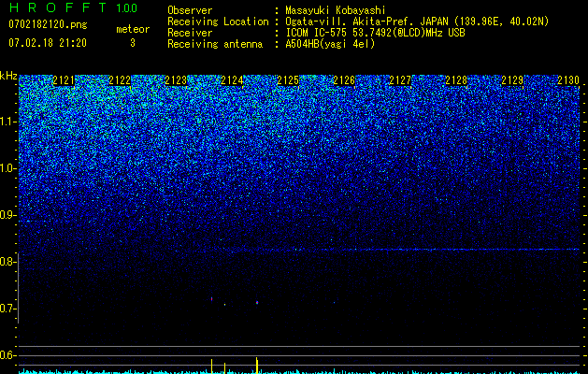Click the 1.1 frequency axis label
The width and height of the screenshot is (588, 374).
[x=7, y=122]
